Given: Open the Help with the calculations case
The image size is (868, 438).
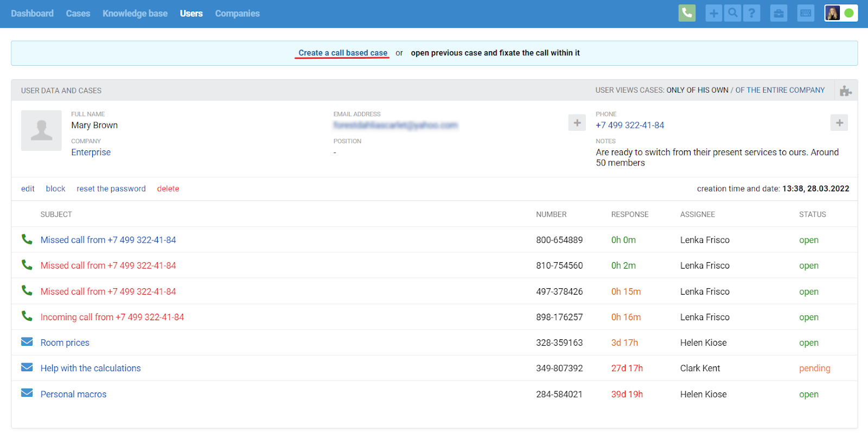Looking at the screenshot, I should coord(91,368).
